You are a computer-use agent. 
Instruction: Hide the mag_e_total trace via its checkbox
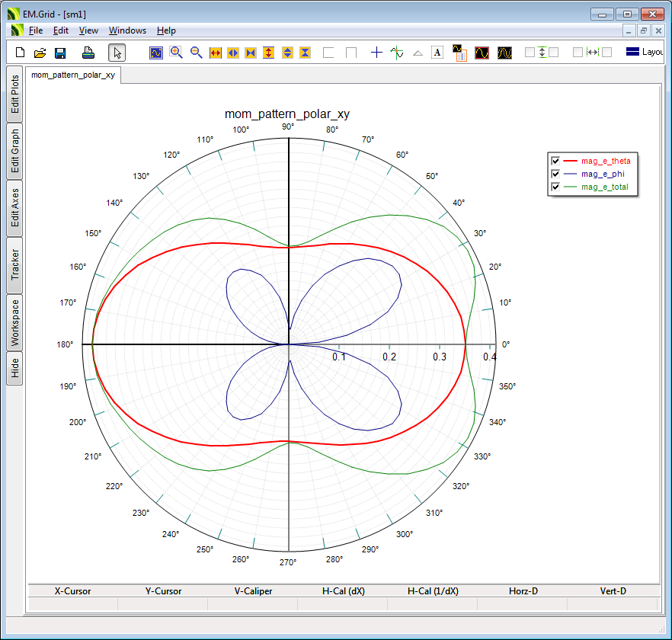click(555, 187)
